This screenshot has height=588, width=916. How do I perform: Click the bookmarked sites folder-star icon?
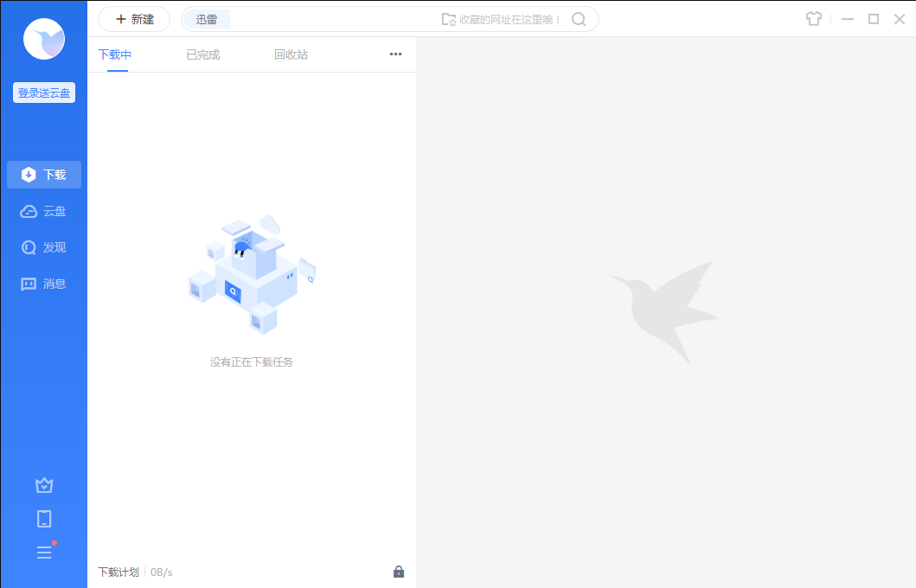click(x=449, y=19)
